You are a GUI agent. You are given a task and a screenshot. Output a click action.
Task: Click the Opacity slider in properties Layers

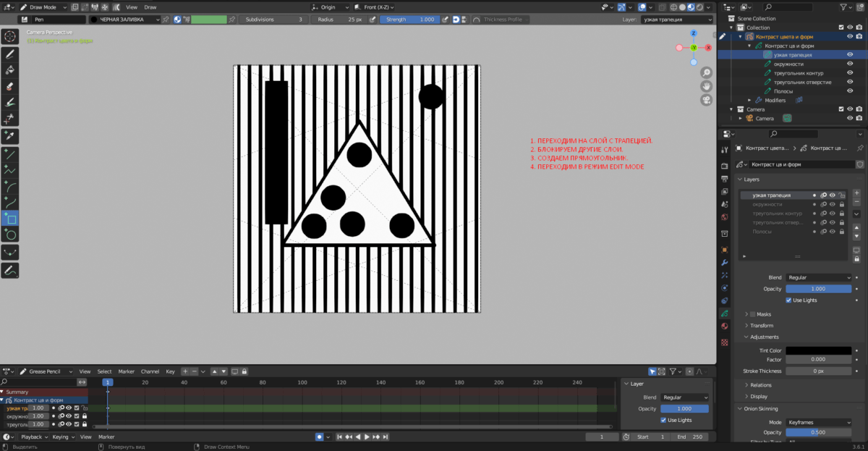click(819, 288)
